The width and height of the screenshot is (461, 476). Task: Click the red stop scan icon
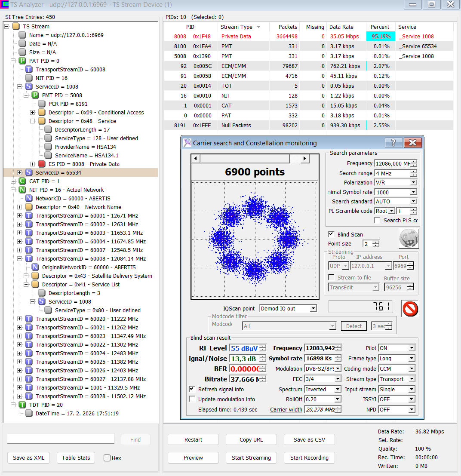[410, 309]
